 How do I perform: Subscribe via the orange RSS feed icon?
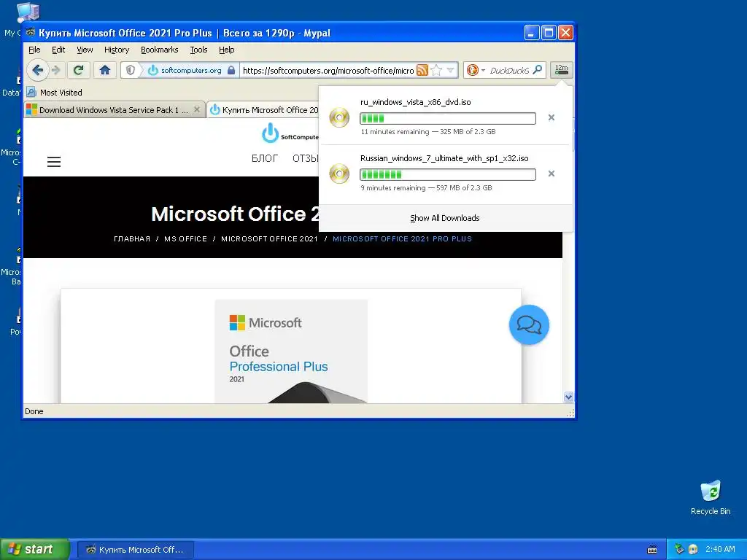422,71
